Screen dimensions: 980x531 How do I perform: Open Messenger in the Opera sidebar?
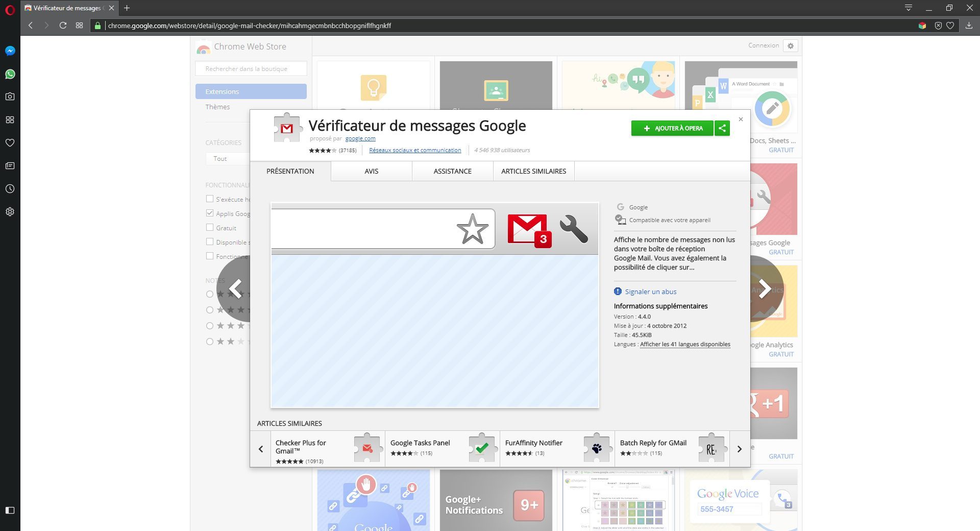(x=10, y=51)
